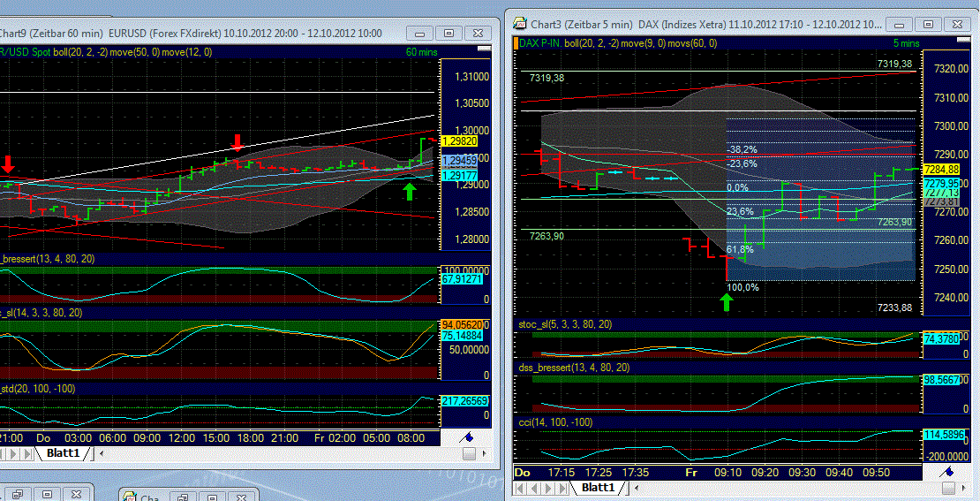Click the 0,0% Fibonacci level label

click(737, 187)
